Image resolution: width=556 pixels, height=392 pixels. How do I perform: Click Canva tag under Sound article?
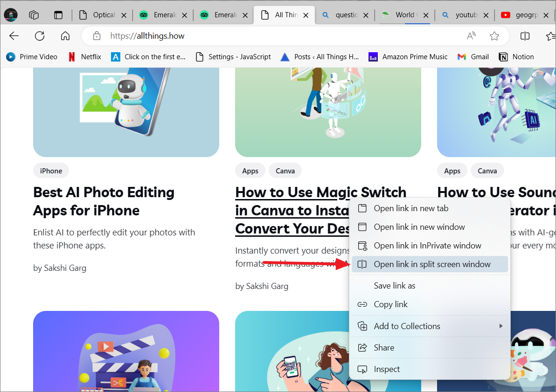click(487, 171)
